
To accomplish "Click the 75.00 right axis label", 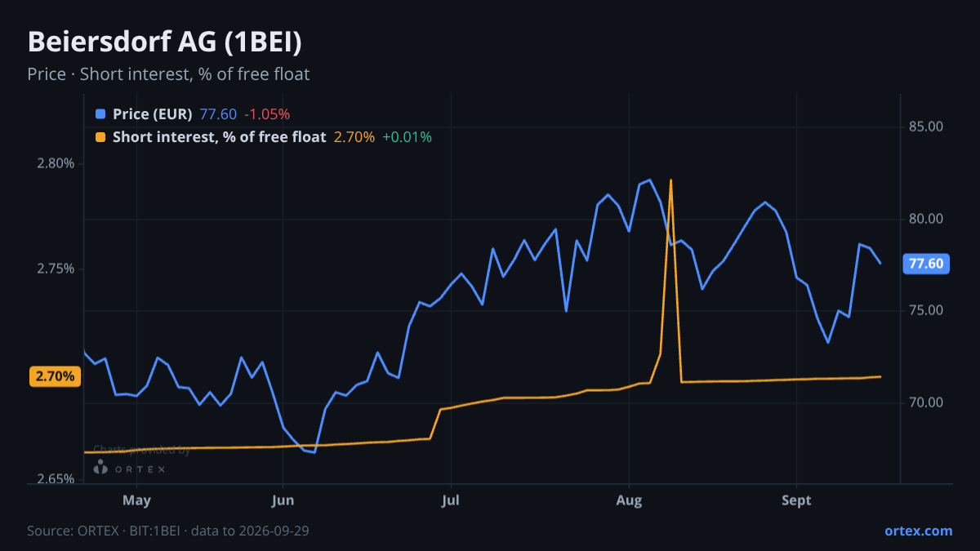I will (925, 310).
